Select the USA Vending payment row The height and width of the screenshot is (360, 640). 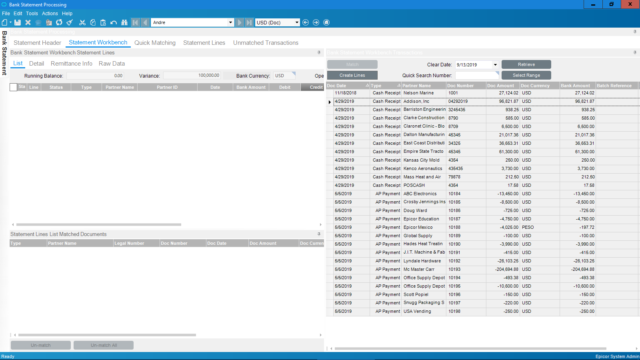pyautogui.click(x=483, y=311)
